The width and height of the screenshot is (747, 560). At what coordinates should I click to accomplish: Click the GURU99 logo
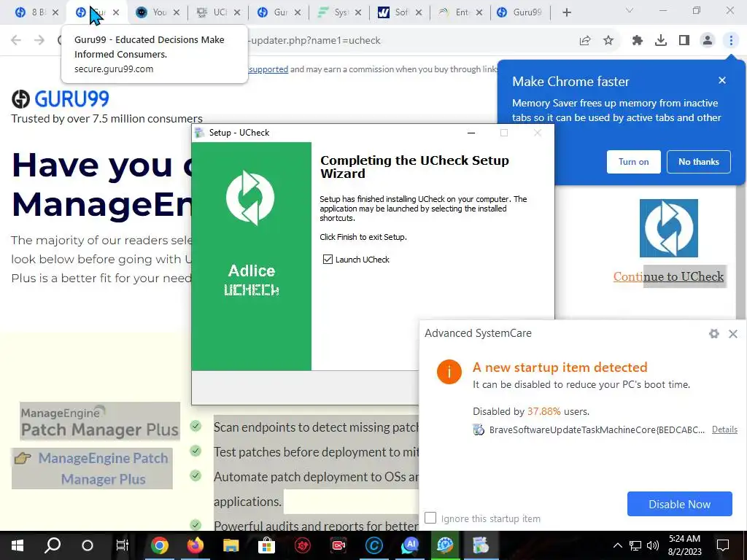click(x=61, y=99)
